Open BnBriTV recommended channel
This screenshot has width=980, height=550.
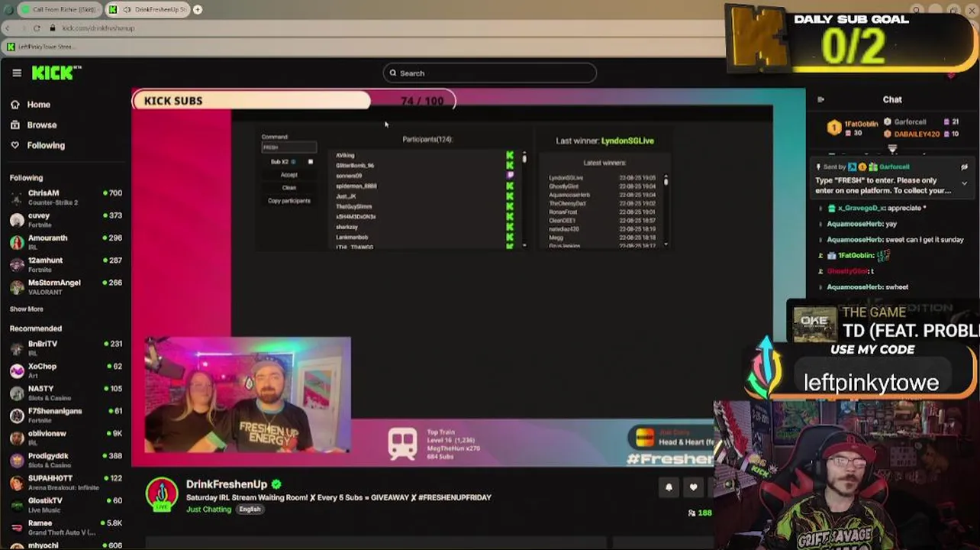click(43, 344)
